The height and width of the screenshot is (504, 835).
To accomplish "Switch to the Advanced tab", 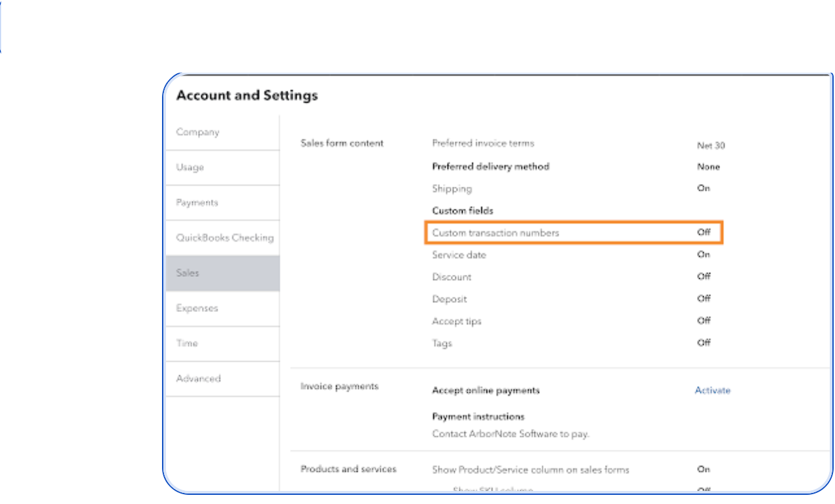I will (198, 379).
